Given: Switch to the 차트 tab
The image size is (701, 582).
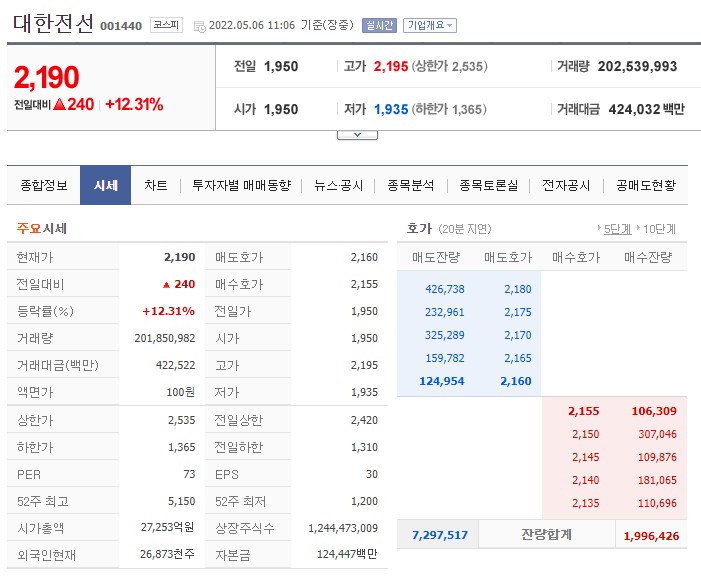Looking at the screenshot, I should pyautogui.click(x=156, y=185).
